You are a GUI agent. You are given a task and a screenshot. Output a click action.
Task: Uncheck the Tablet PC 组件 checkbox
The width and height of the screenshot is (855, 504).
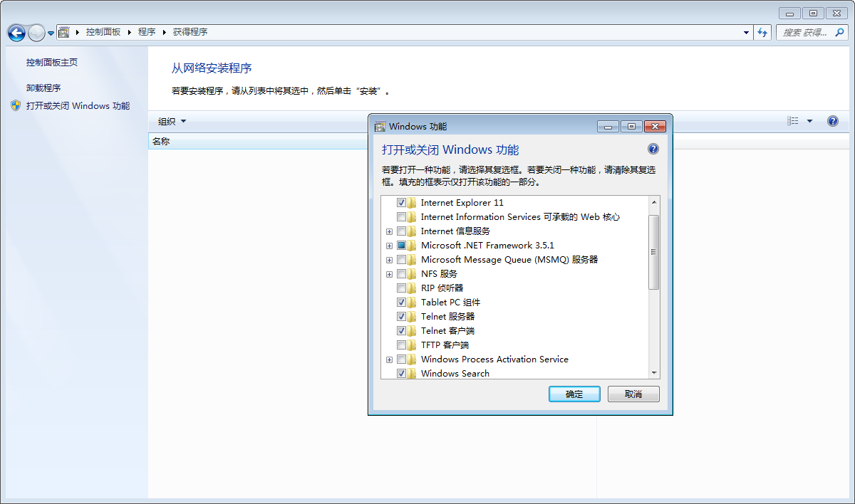click(402, 303)
